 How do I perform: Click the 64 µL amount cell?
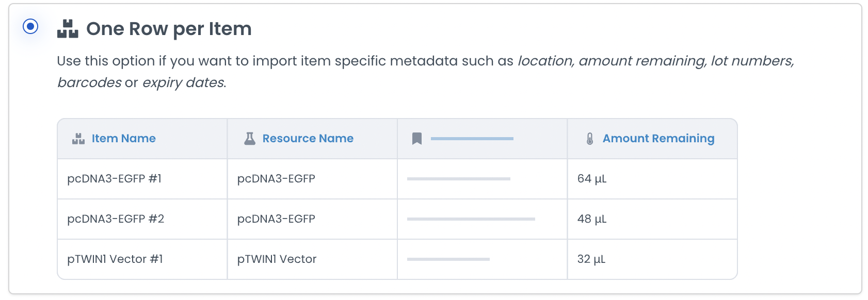click(592, 179)
